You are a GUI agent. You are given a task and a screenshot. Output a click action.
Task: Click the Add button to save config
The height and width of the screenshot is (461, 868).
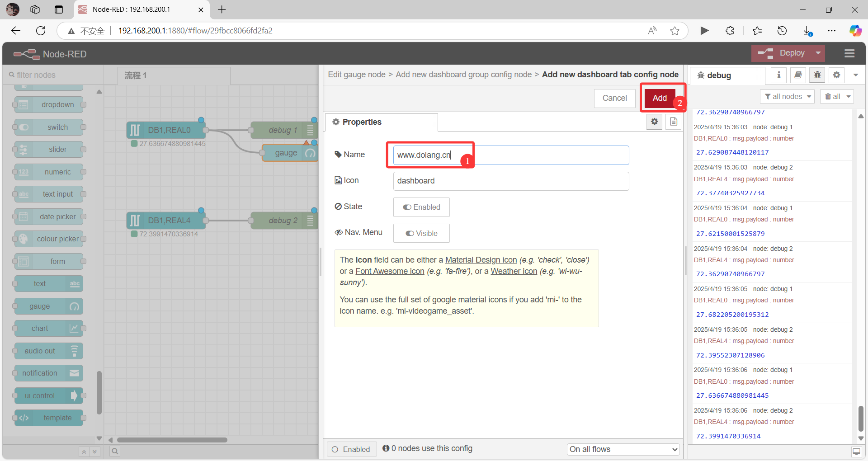click(660, 98)
